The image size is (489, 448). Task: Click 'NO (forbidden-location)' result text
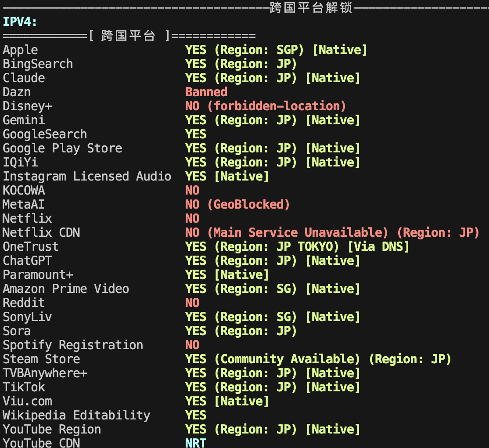pyautogui.click(x=266, y=106)
